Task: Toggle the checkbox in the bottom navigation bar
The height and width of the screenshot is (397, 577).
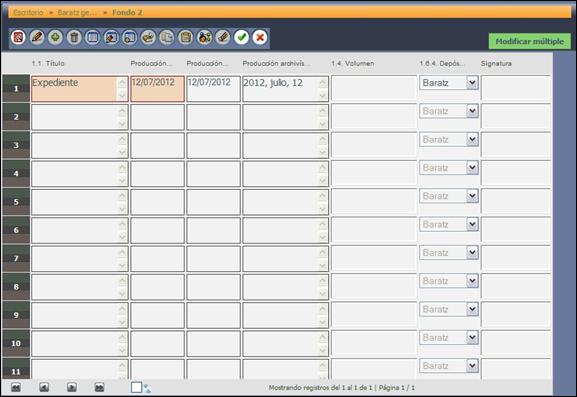Action: click(136, 387)
